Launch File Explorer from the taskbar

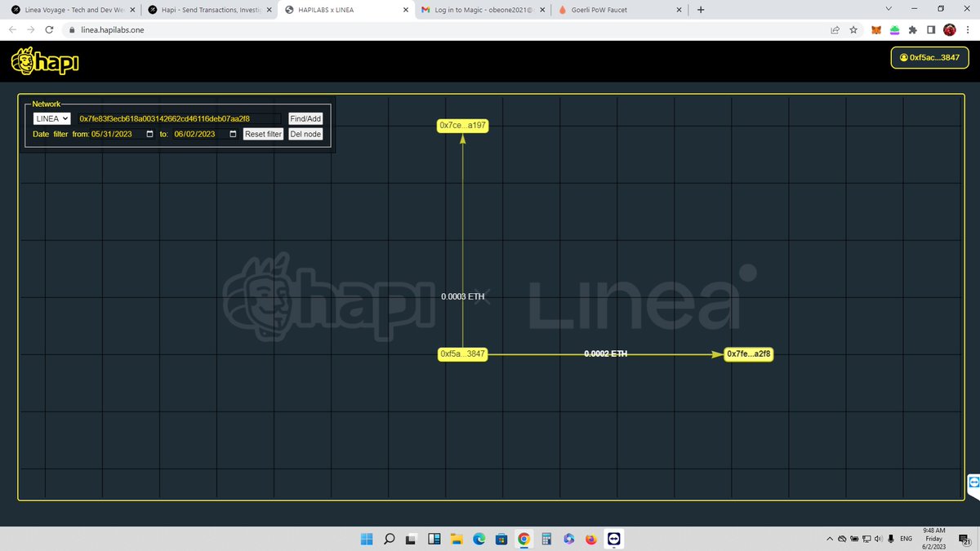click(x=457, y=539)
